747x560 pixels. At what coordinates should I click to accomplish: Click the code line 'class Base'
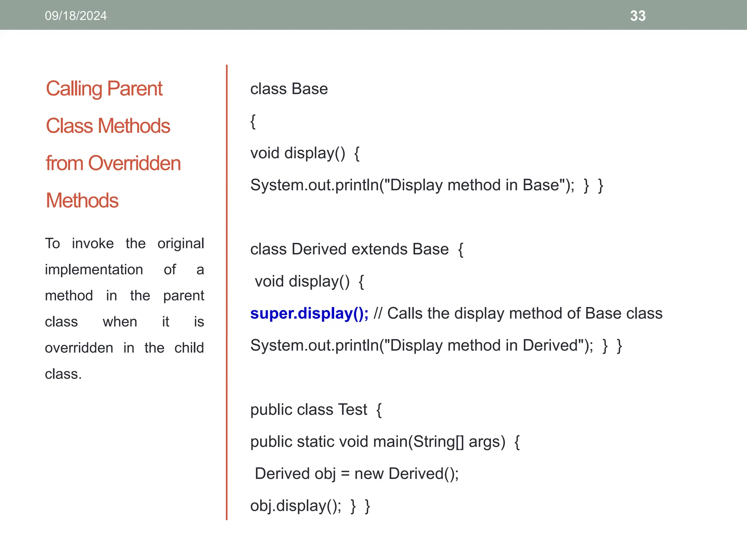289,89
